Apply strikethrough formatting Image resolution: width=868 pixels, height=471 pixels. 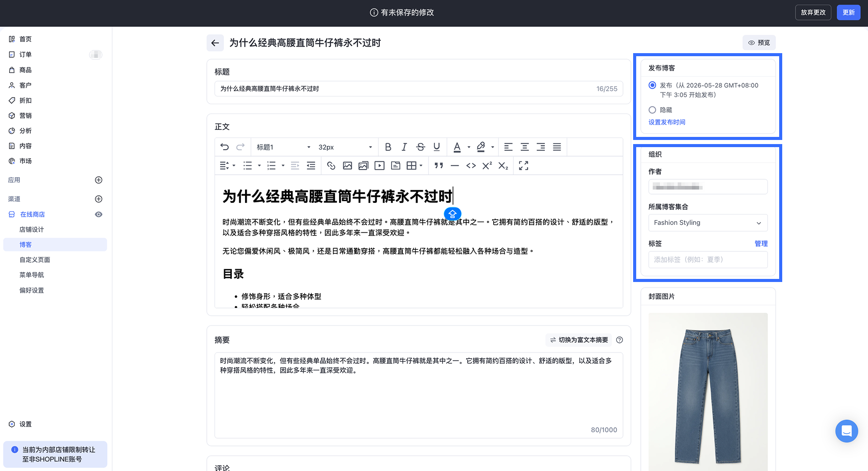click(421, 147)
